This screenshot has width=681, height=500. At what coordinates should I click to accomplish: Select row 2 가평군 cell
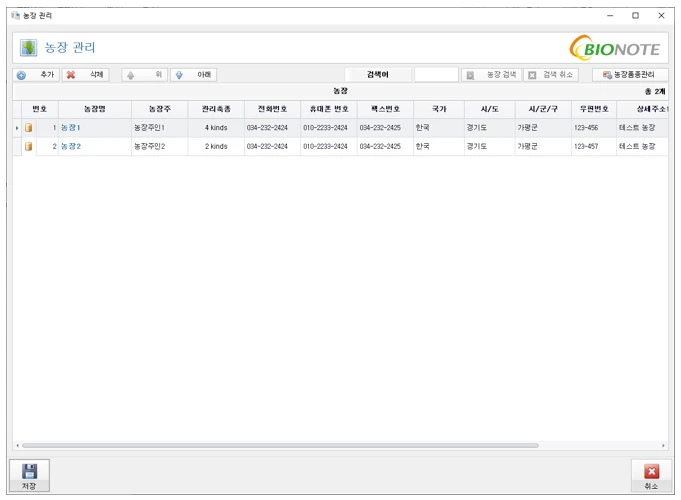coord(543,146)
